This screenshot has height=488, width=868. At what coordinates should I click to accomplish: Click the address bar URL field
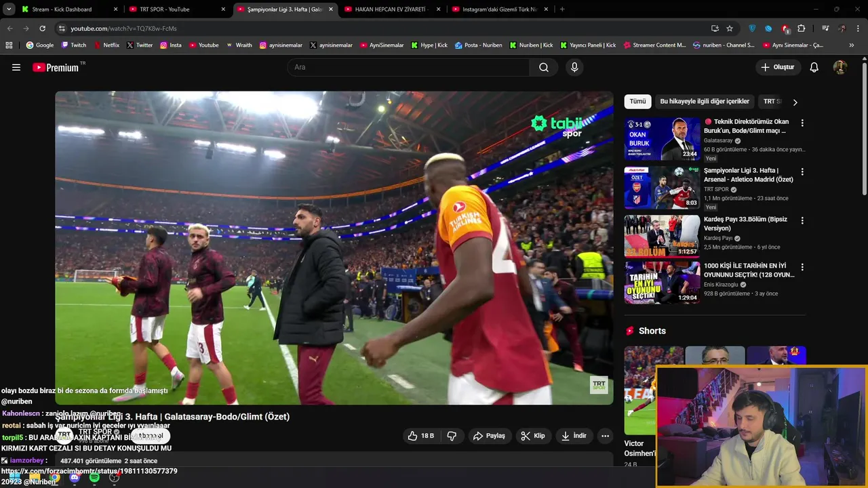point(380,28)
